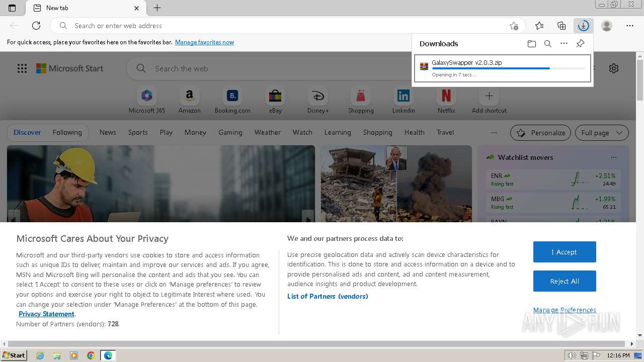
Task: Focus the address bar field
Action: 287,26
